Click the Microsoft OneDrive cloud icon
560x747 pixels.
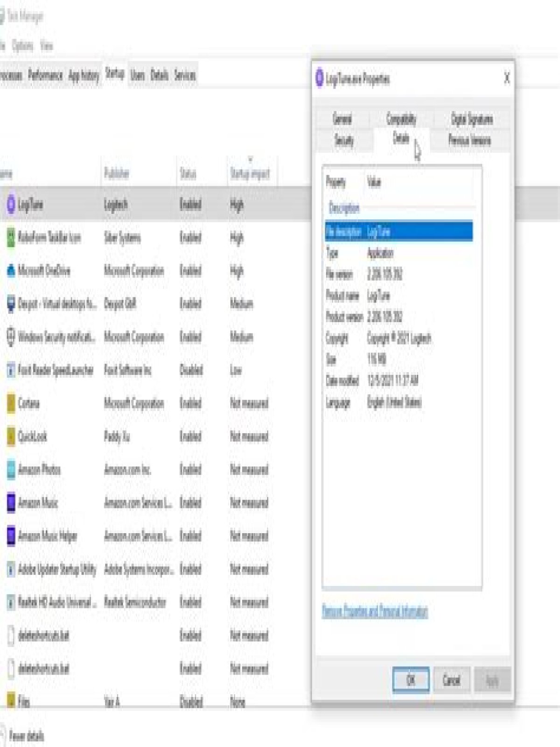coord(11,271)
